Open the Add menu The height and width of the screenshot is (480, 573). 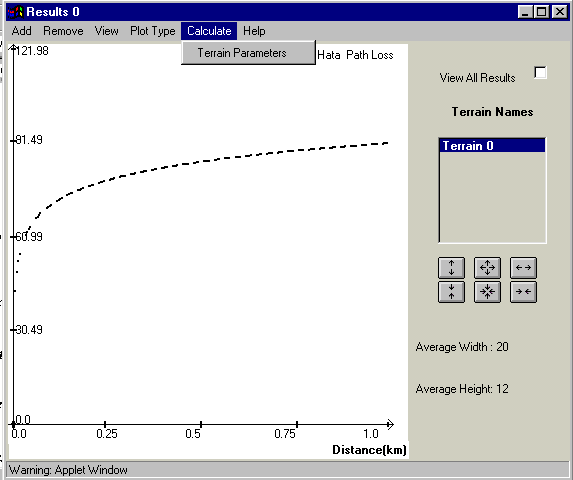(22, 31)
